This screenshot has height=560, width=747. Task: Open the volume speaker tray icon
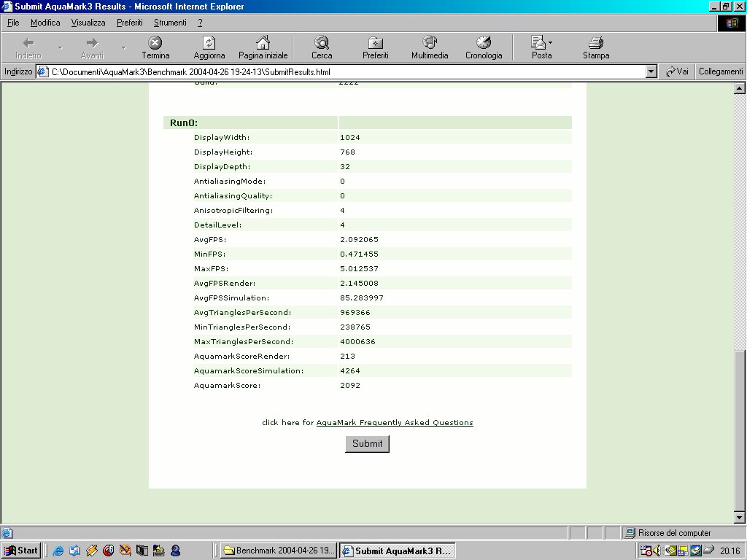pyautogui.click(x=657, y=551)
